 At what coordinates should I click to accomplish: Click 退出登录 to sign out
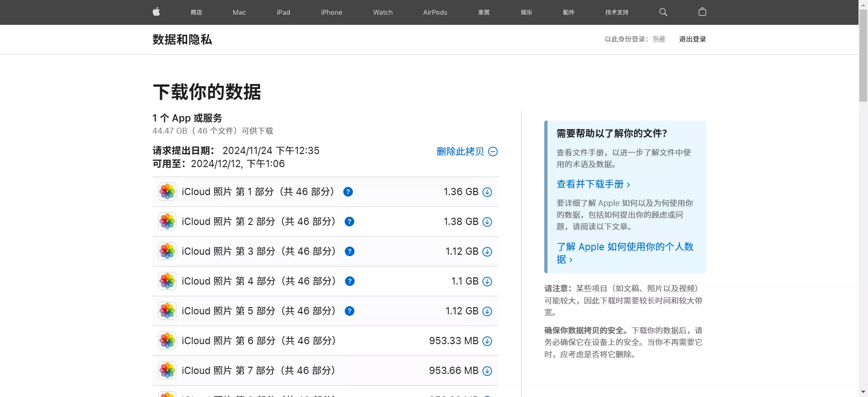tap(692, 39)
